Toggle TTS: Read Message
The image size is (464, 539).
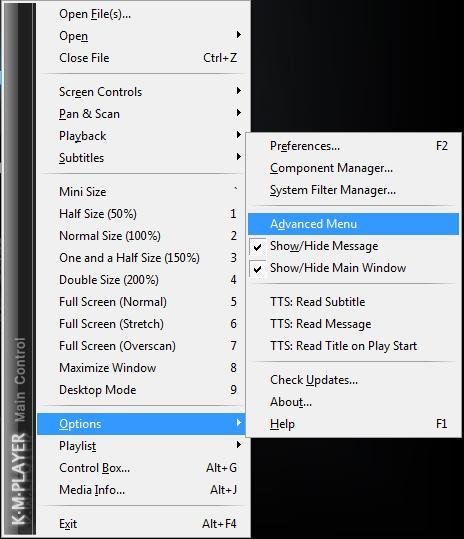353,324
